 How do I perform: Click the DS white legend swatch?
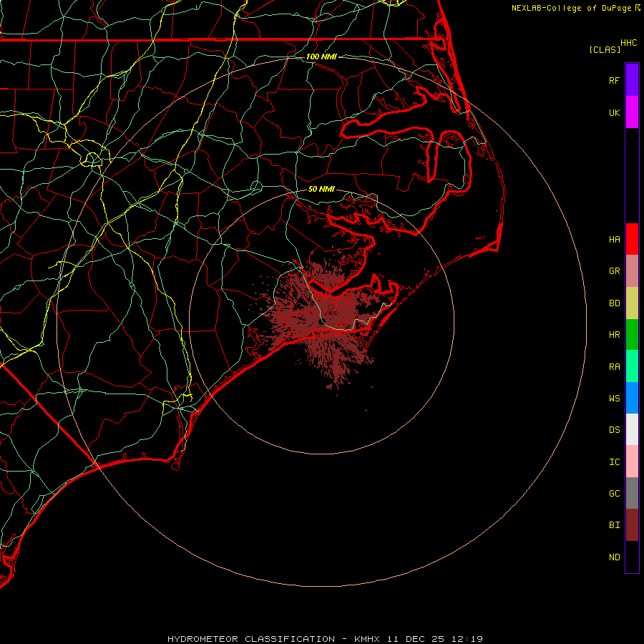(632, 429)
